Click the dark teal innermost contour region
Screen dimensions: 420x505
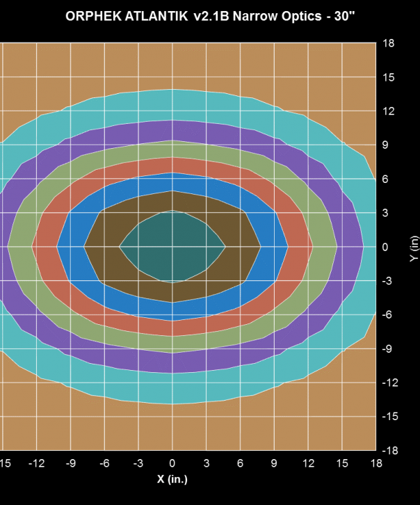(x=172, y=247)
